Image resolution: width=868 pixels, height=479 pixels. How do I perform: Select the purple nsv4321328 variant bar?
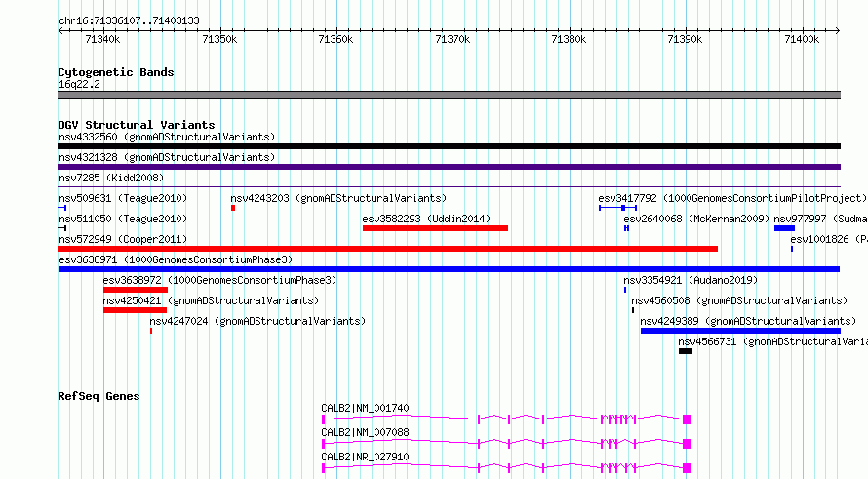449,167
